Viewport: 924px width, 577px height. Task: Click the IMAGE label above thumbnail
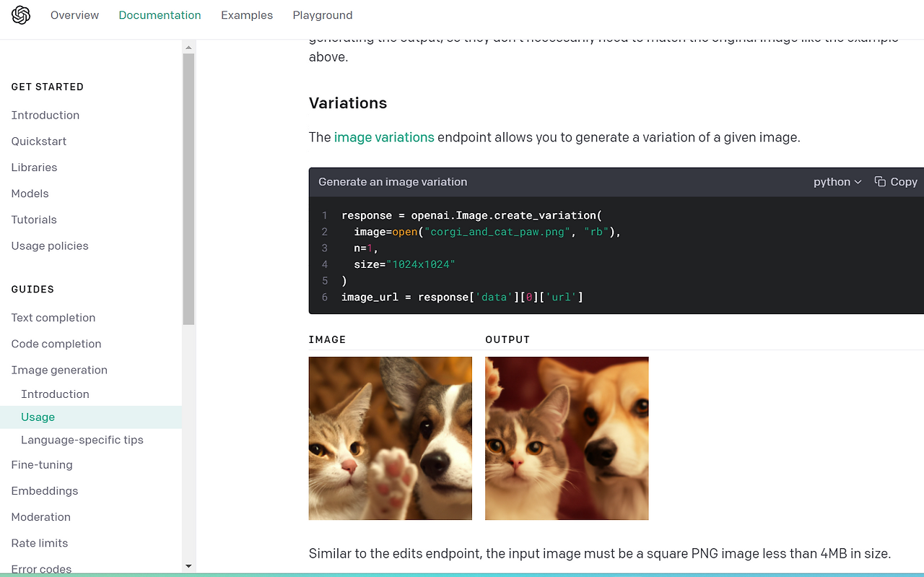click(327, 339)
